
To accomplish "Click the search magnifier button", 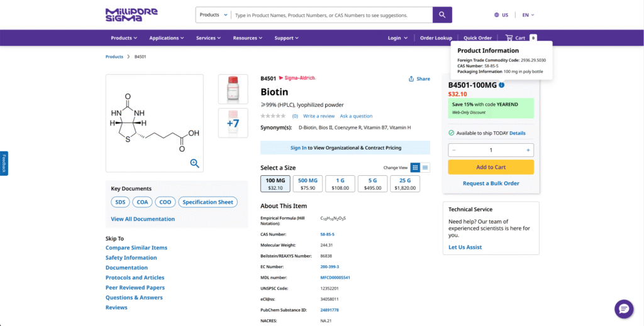I will (442, 14).
